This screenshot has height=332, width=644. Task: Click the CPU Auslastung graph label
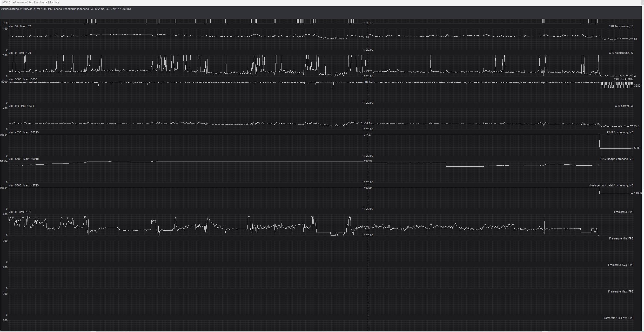[x=621, y=53]
